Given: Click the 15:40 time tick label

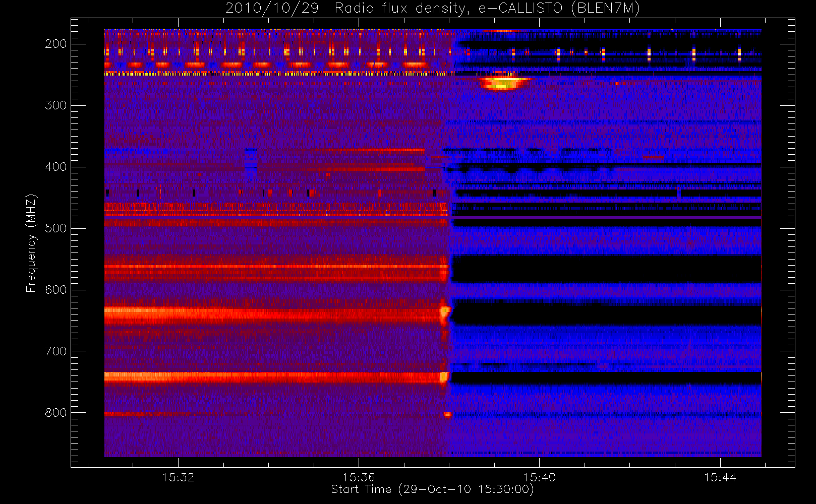Looking at the screenshot, I should 540,477.
